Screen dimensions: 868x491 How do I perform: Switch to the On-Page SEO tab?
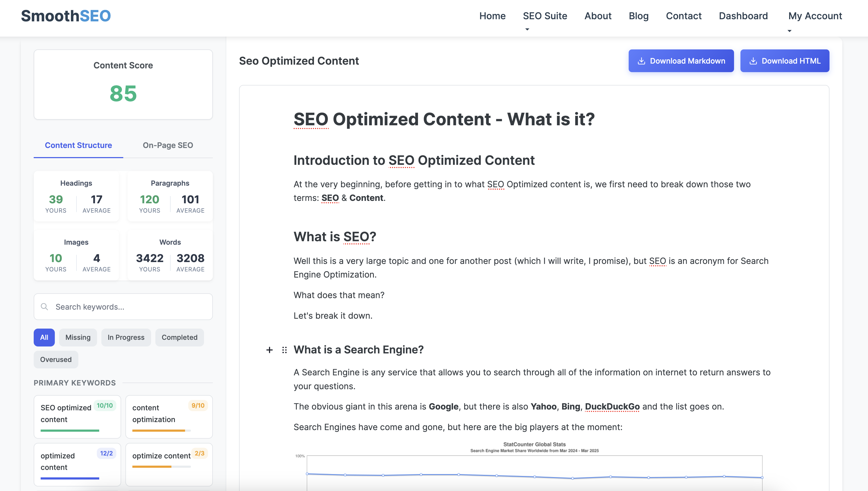pyautogui.click(x=168, y=145)
